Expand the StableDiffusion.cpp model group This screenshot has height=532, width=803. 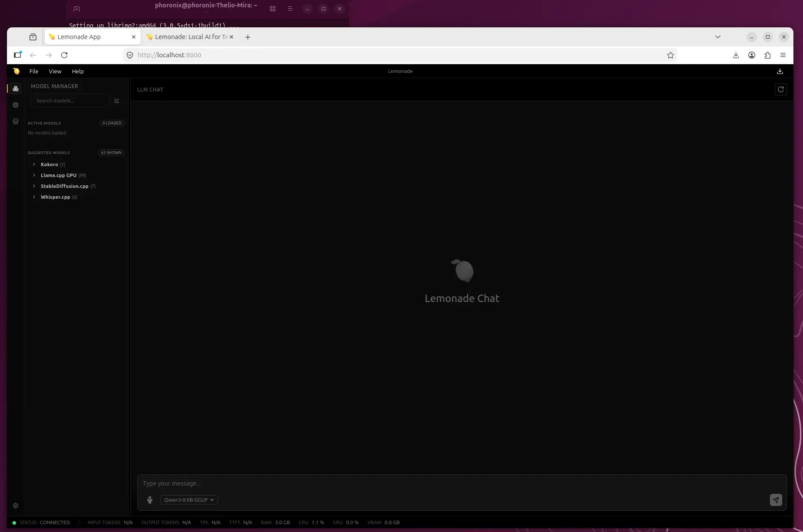pyautogui.click(x=64, y=186)
